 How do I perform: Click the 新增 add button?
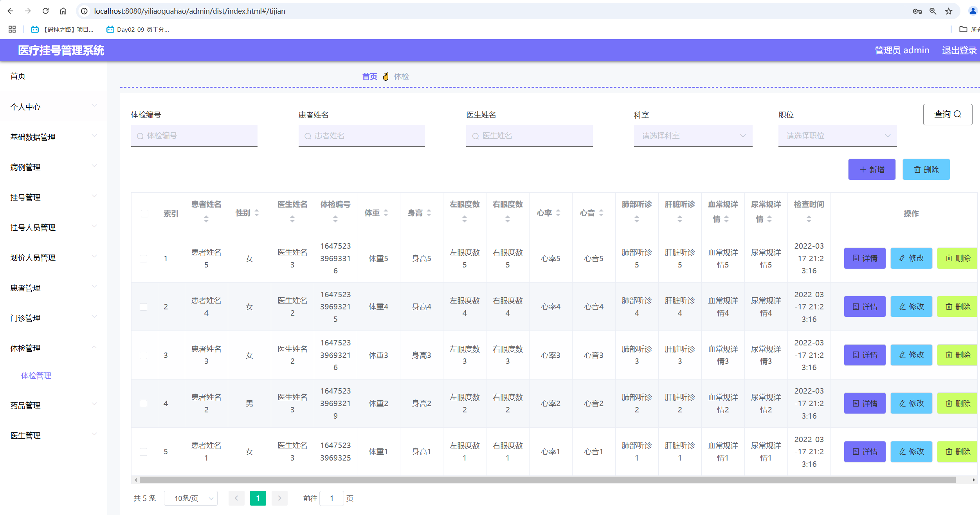click(872, 169)
